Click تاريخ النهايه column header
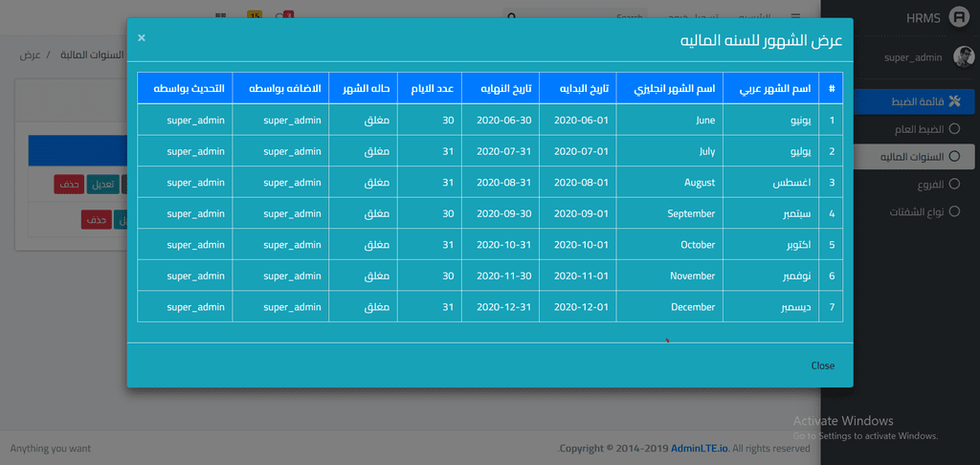 (501, 88)
